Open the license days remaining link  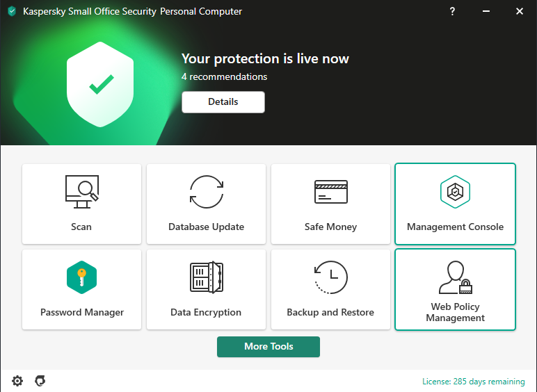(473, 382)
